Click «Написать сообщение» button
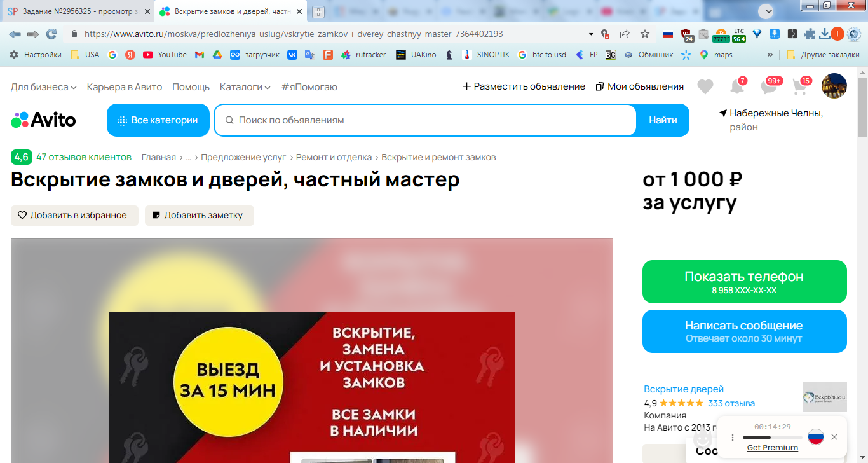868x463 pixels. 745,331
